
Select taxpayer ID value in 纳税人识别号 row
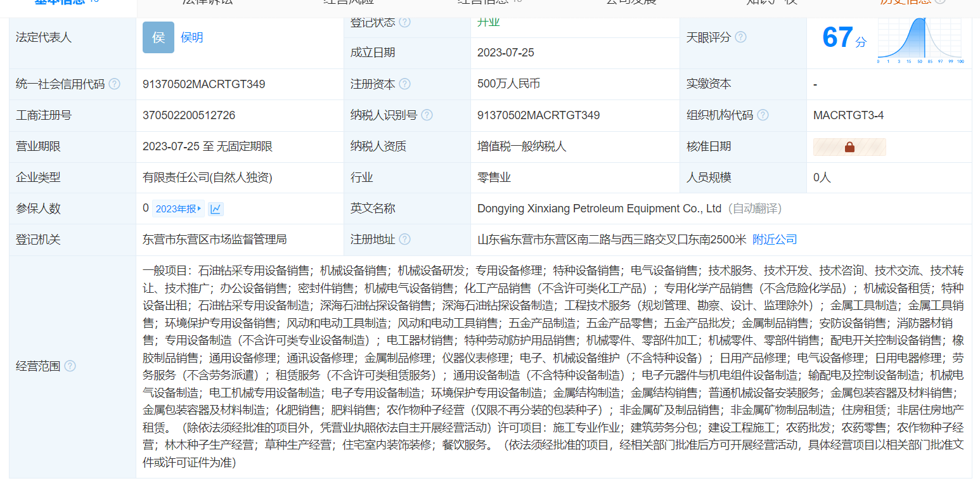[x=539, y=115]
